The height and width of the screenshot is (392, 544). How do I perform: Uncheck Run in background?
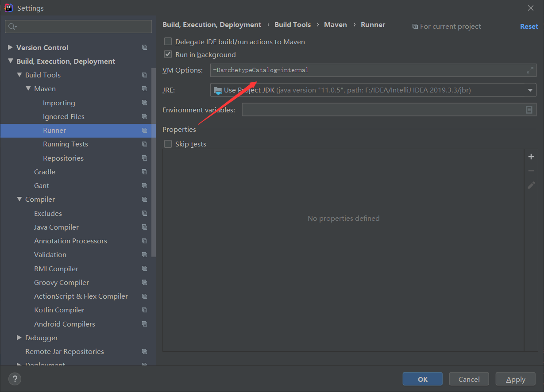(168, 54)
